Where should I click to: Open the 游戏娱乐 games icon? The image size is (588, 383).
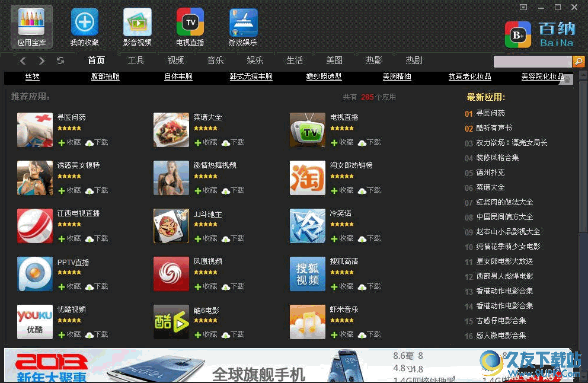pyautogui.click(x=243, y=27)
